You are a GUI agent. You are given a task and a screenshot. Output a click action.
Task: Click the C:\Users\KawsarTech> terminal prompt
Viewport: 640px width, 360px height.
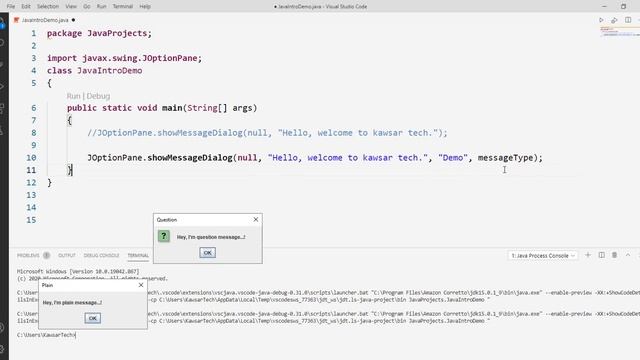[46, 335]
